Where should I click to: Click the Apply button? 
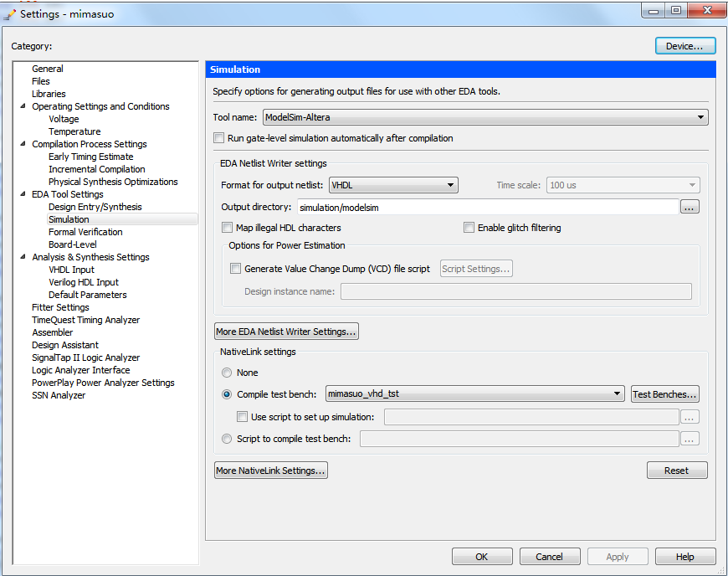pos(618,557)
